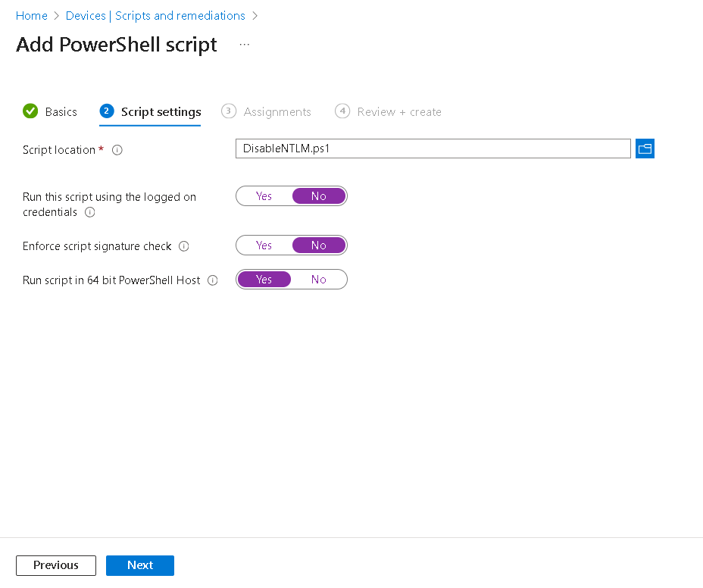Screen dimensions: 703x588
Task: Open the ellipsis menu beside page title
Action: [x=245, y=45]
